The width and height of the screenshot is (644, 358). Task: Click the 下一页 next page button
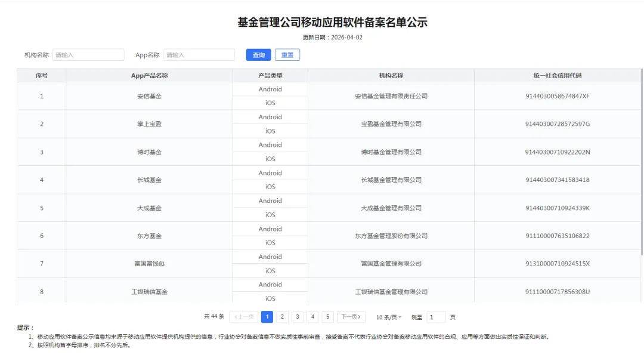click(351, 316)
